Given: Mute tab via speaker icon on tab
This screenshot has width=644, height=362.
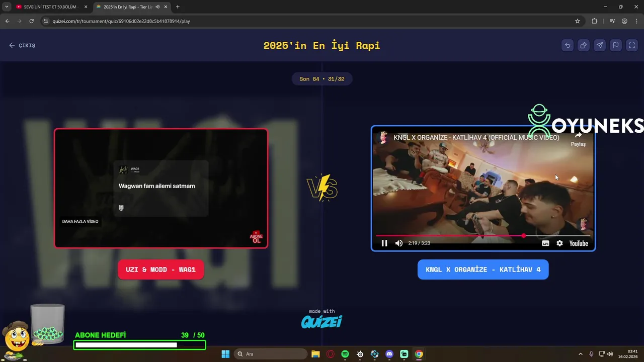Looking at the screenshot, I should tap(158, 7).
